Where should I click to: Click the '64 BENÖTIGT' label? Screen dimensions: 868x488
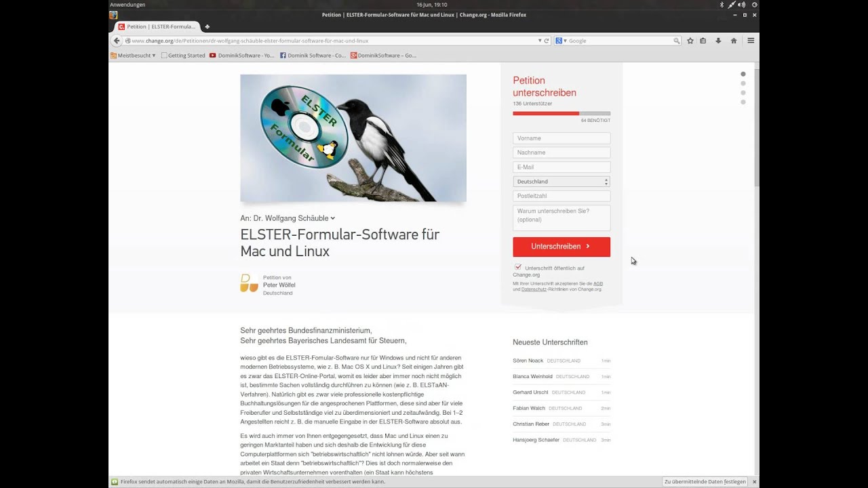595,120
